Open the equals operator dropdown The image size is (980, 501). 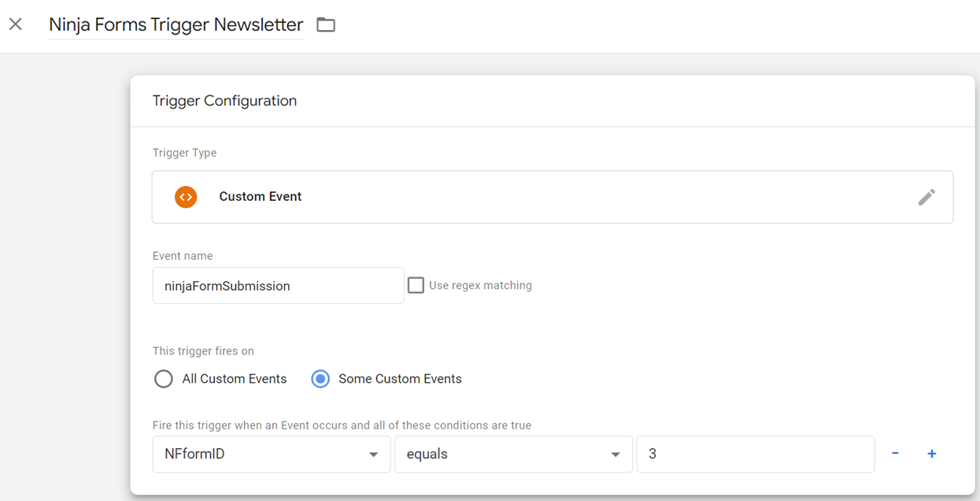pyautogui.click(x=504, y=455)
